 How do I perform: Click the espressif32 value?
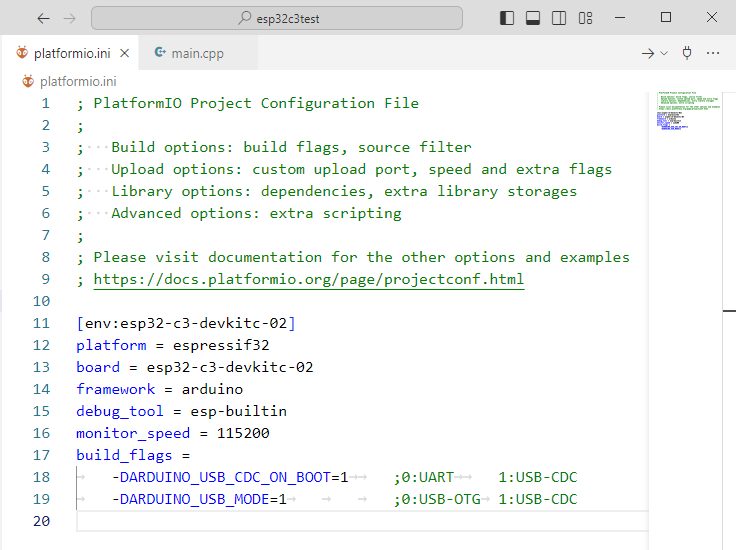click(x=221, y=345)
